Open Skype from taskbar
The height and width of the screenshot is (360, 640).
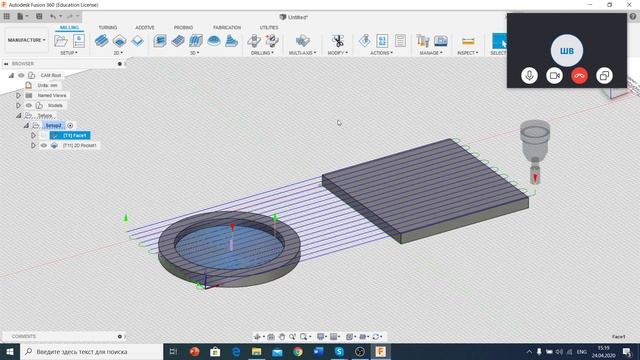(x=339, y=351)
